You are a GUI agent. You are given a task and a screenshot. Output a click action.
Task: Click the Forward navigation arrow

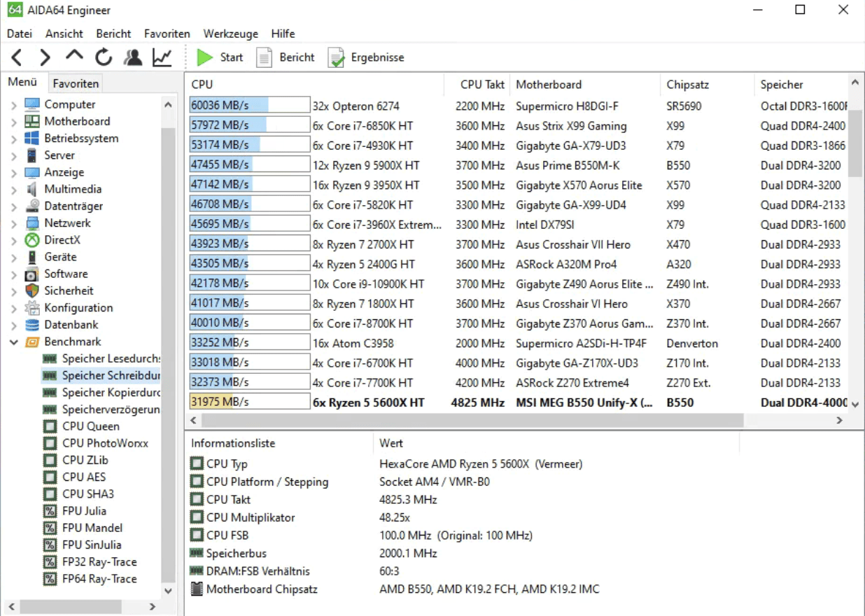45,57
